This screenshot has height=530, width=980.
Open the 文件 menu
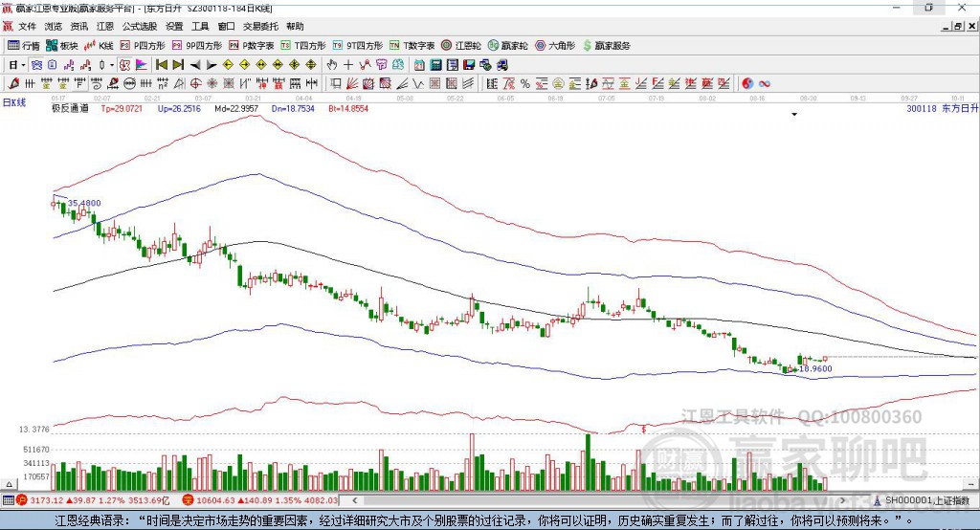[27, 26]
